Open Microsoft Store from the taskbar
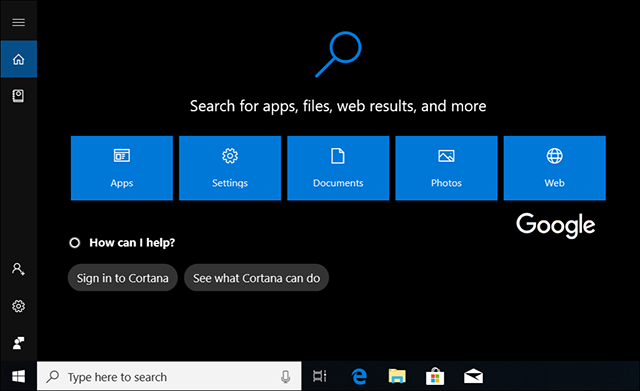 pyautogui.click(x=435, y=376)
